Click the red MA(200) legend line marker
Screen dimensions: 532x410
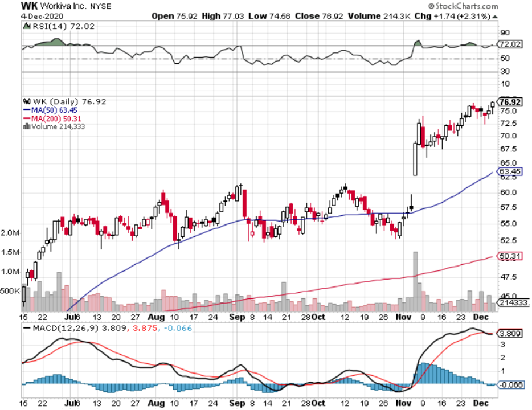click(x=27, y=118)
